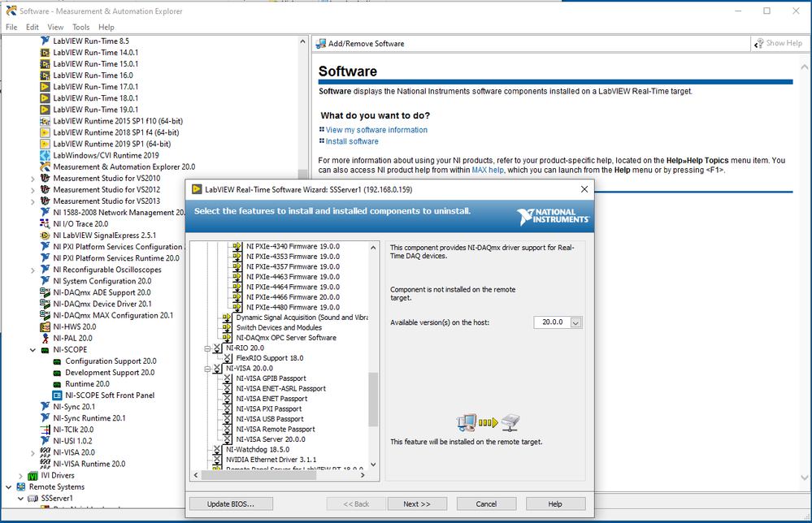Select the NI I/O Trace 20.0 icon
812x523 pixels.
[46, 223]
